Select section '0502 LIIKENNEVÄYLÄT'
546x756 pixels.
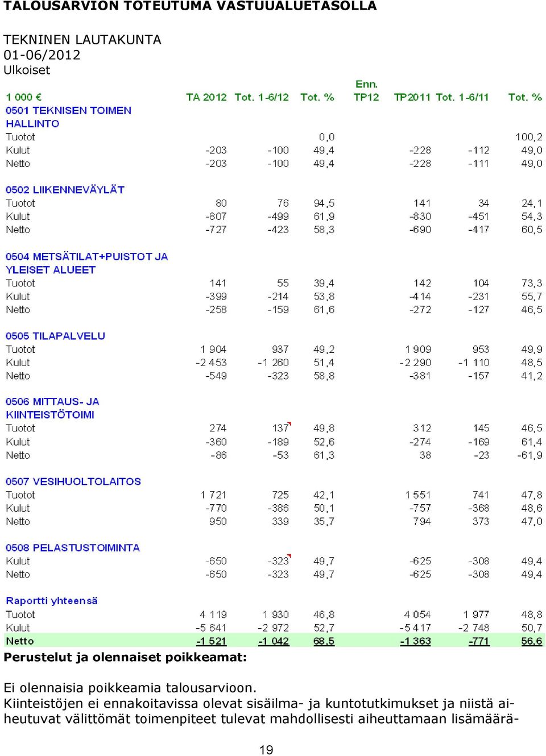[65, 190]
